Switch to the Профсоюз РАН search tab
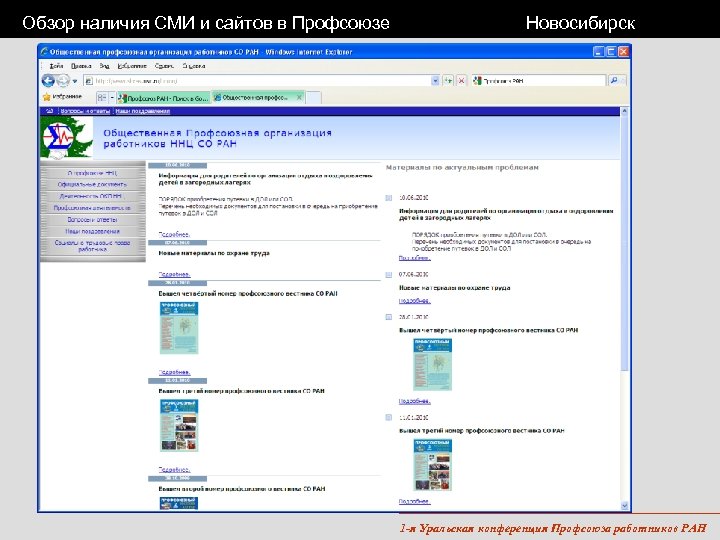The height and width of the screenshot is (540, 720). (163, 98)
